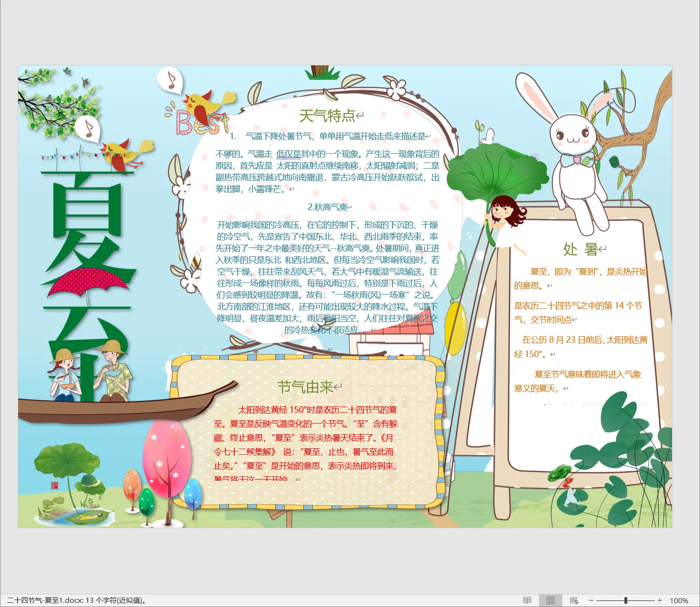Click the line "拳出脚，小露锋芒。"

[252, 189]
